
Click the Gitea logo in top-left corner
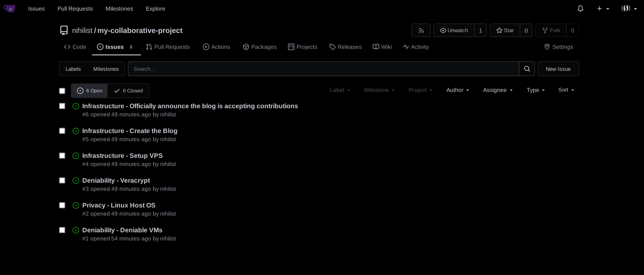pos(9,9)
